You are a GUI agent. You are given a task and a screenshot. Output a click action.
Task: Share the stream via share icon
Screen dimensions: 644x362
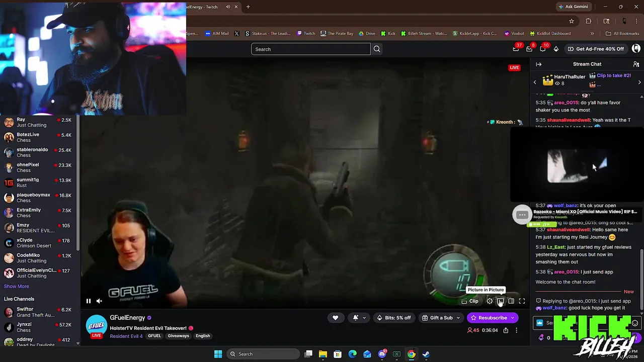(x=506, y=330)
